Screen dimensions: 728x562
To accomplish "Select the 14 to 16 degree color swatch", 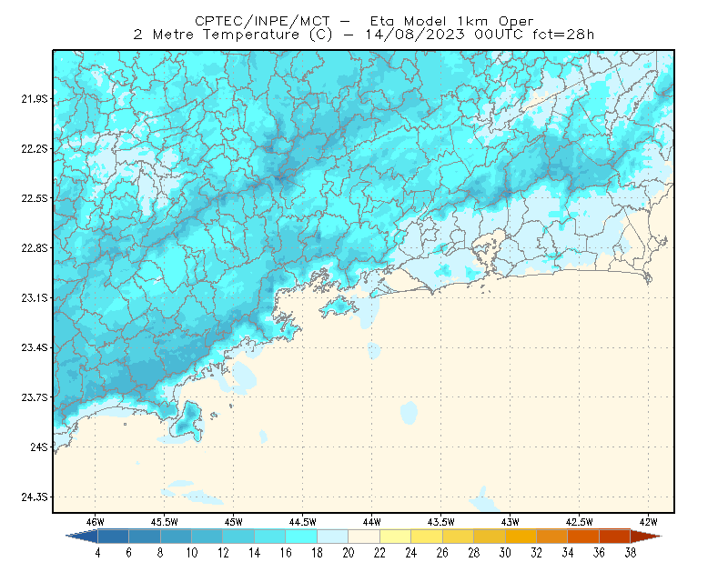I will coord(270,537).
